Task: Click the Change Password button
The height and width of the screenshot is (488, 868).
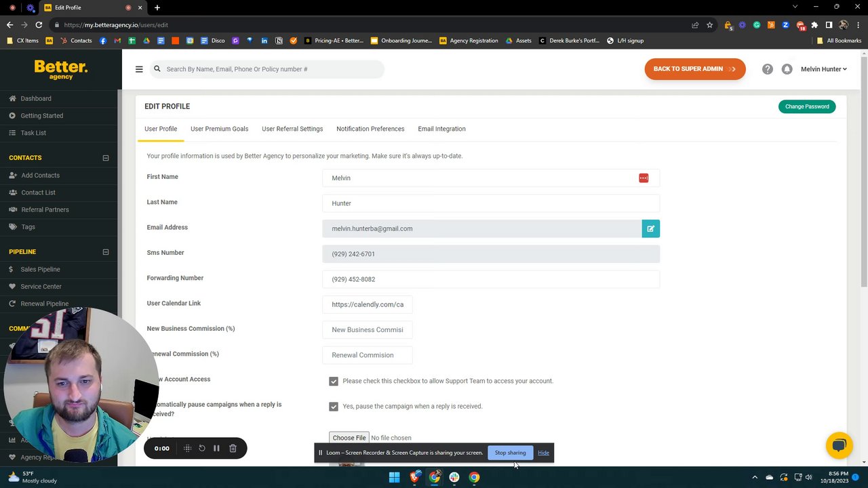Action: pyautogui.click(x=807, y=106)
